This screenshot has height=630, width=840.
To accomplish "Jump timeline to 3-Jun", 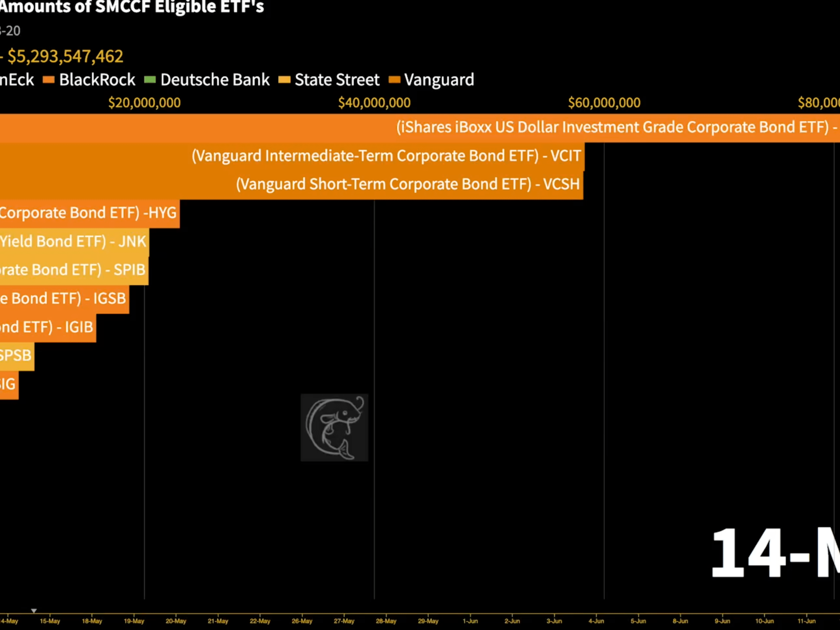I will click(554, 621).
